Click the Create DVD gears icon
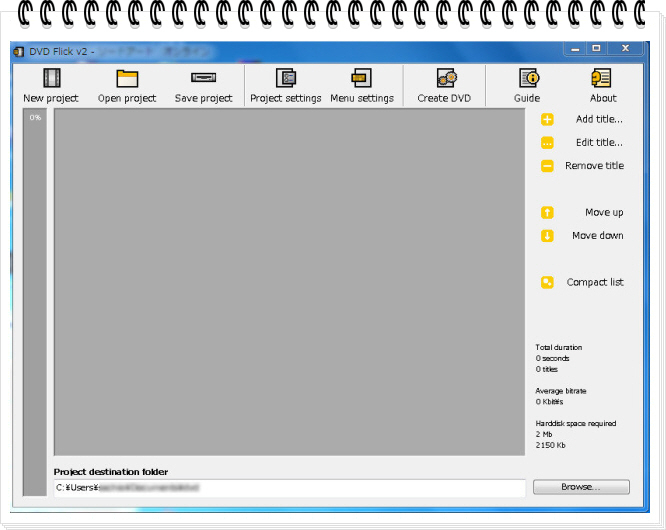 tap(446, 78)
